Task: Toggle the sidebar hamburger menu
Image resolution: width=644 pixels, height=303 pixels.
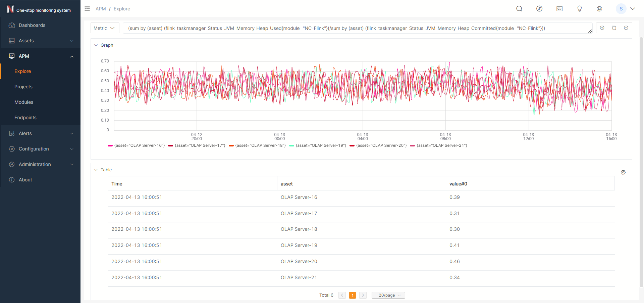Action: pos(87,9)
